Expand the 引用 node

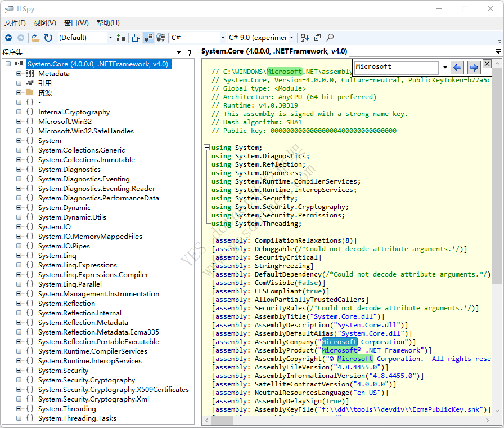(x=19, y=83)
